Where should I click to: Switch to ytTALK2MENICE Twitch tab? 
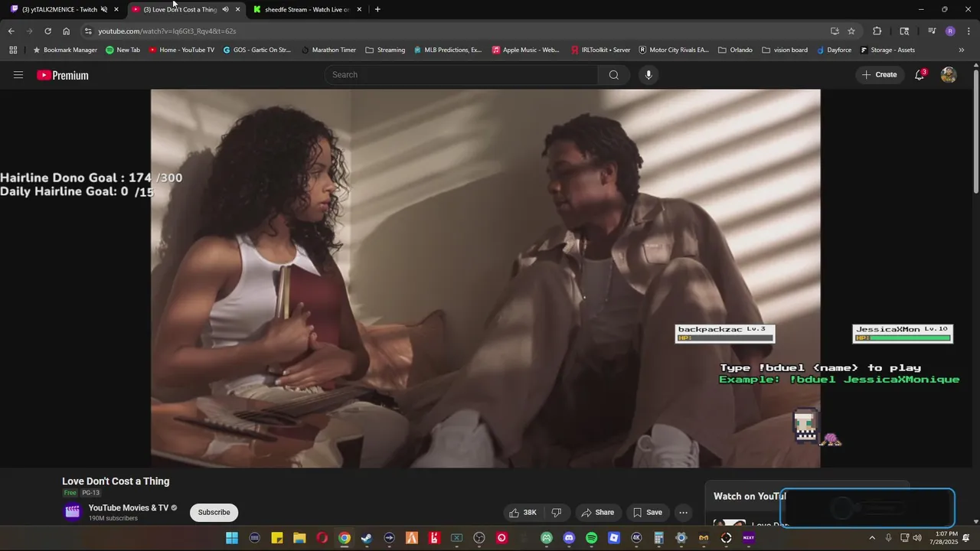click(59, 9)
